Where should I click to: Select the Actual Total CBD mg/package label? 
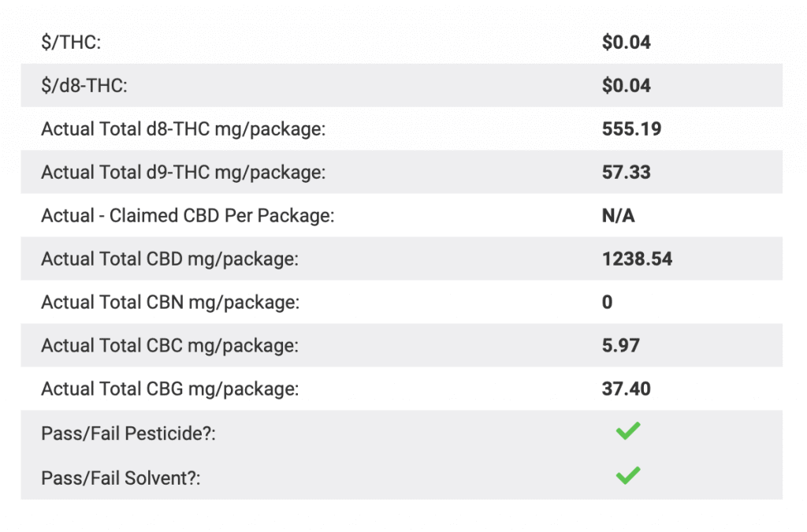170,259
